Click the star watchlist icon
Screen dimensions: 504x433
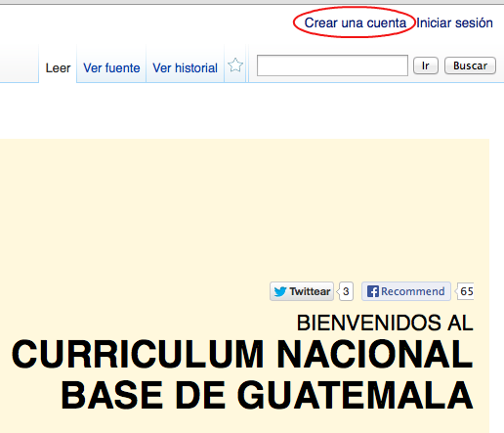point(235,65)
